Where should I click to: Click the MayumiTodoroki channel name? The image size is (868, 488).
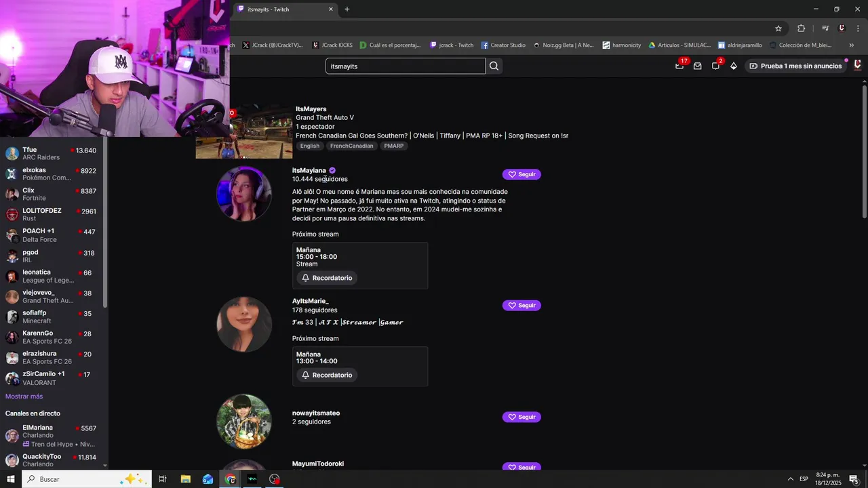click(318, 464)
